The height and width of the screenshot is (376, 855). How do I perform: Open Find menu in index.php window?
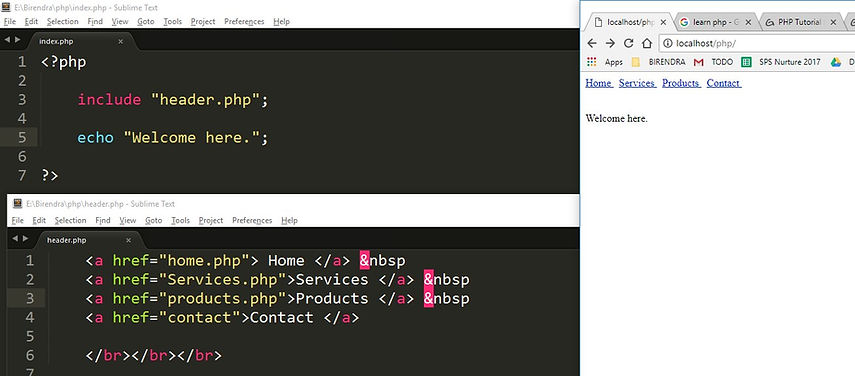tap(95, 22)
